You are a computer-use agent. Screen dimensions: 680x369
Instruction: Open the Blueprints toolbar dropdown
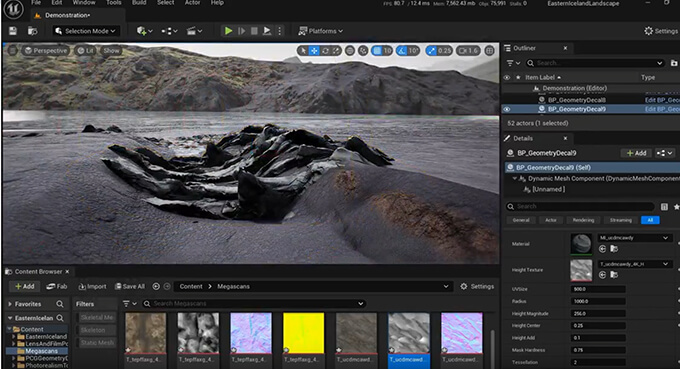[x=169, y=31]
